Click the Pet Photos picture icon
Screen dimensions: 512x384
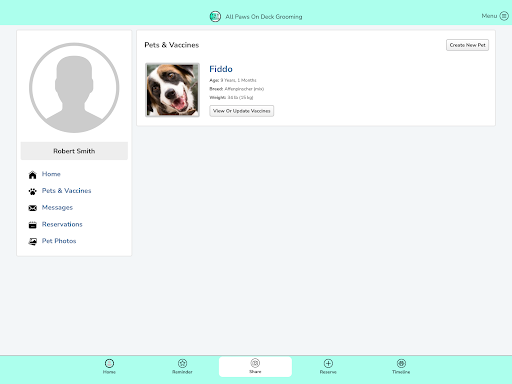[x=32, y=241]
